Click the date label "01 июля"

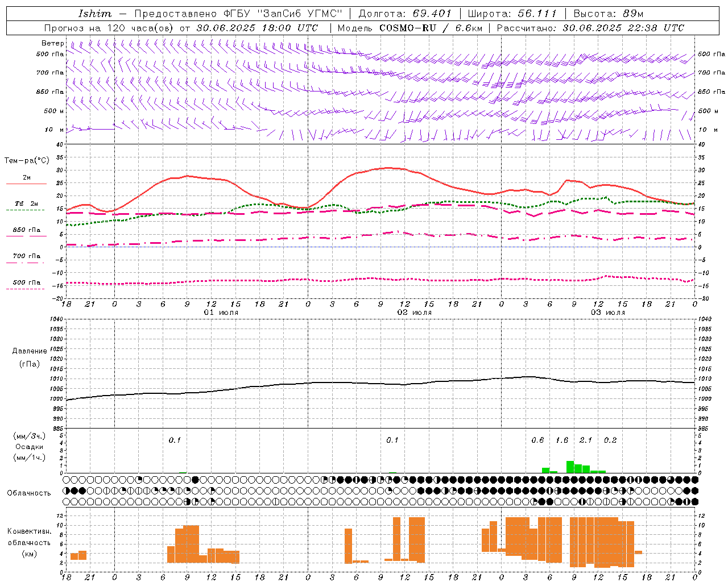(221, 313)
